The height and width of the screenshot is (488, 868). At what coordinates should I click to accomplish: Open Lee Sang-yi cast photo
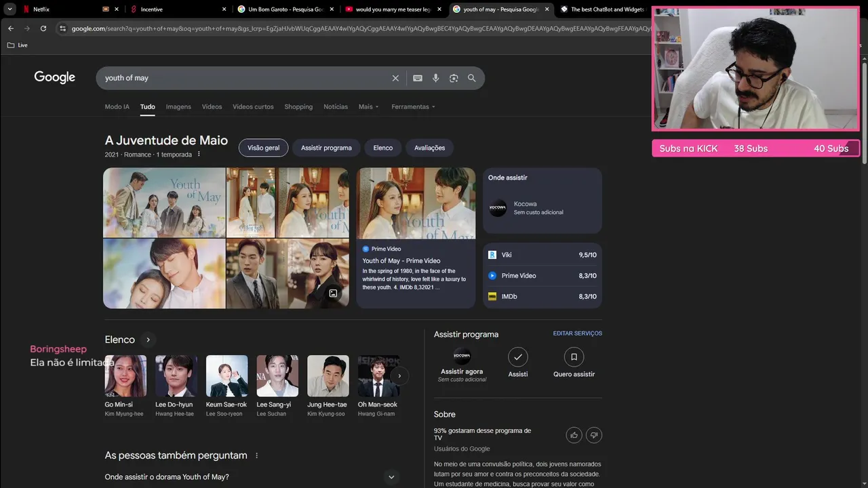coord(277,376)
